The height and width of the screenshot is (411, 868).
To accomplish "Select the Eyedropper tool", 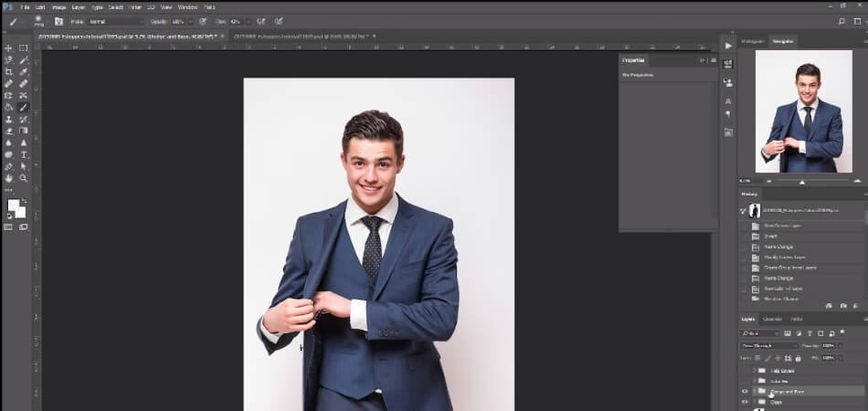I will pyautogui.click(x=23, y=72).
